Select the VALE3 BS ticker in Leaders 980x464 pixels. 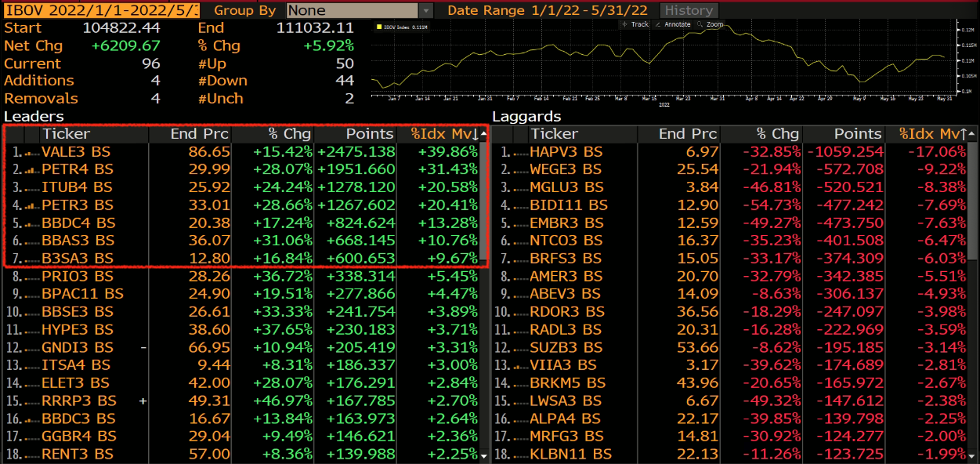click(x=78, y=151)
